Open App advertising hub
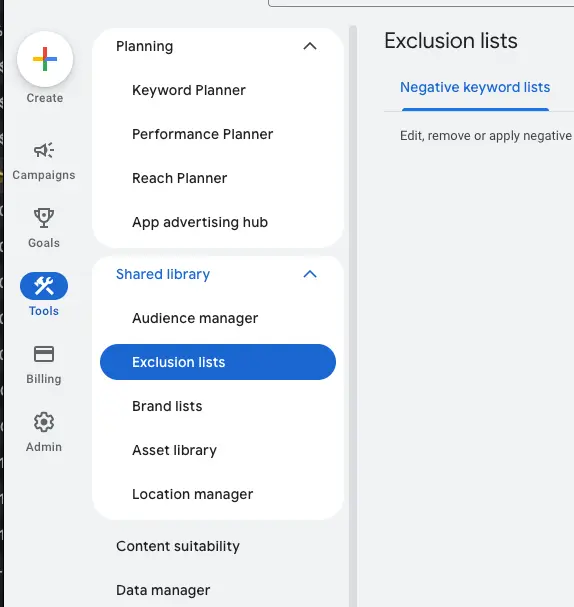 tap(200, 222)
